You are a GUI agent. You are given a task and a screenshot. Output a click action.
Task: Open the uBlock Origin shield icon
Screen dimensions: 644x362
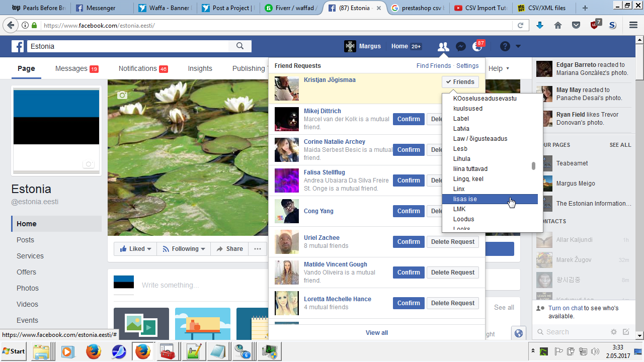point(595,25)
